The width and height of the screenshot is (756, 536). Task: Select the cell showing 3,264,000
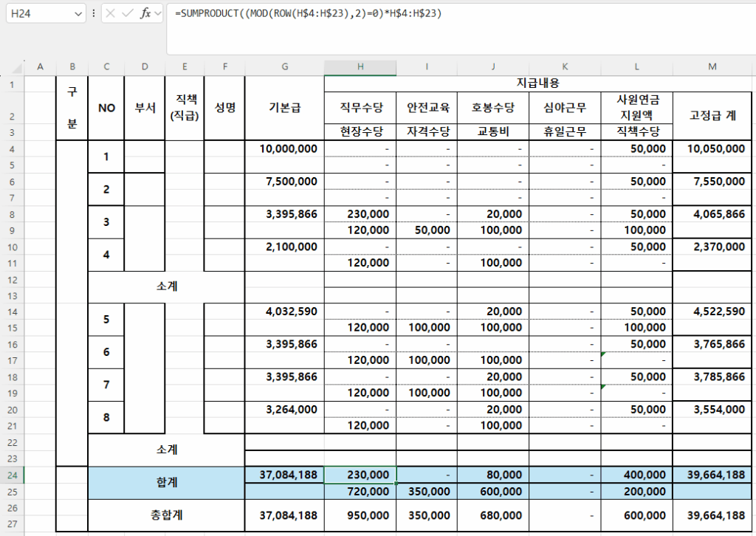(284, 410)
